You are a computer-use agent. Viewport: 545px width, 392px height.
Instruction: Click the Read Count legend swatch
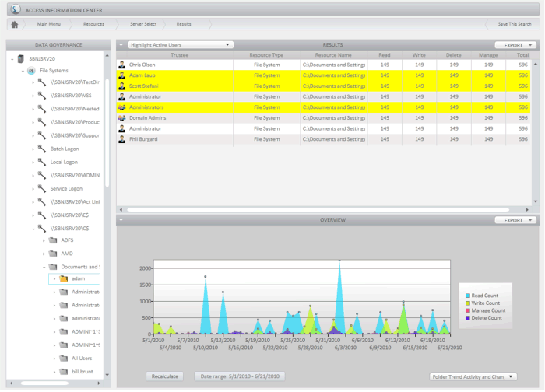468,296
